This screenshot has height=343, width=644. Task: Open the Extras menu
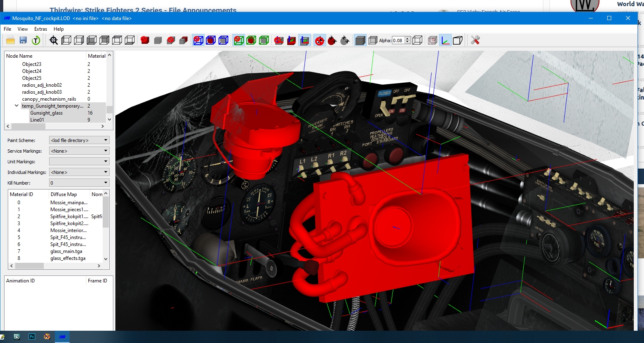coord(41,29)
